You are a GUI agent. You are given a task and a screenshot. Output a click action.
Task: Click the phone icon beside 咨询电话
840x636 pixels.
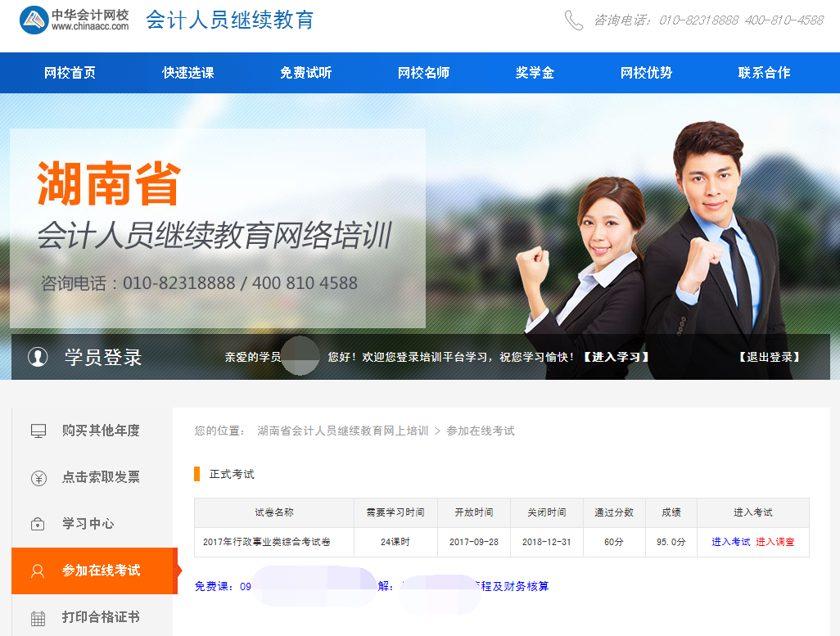pyautogui.click(x=574, y=20)
